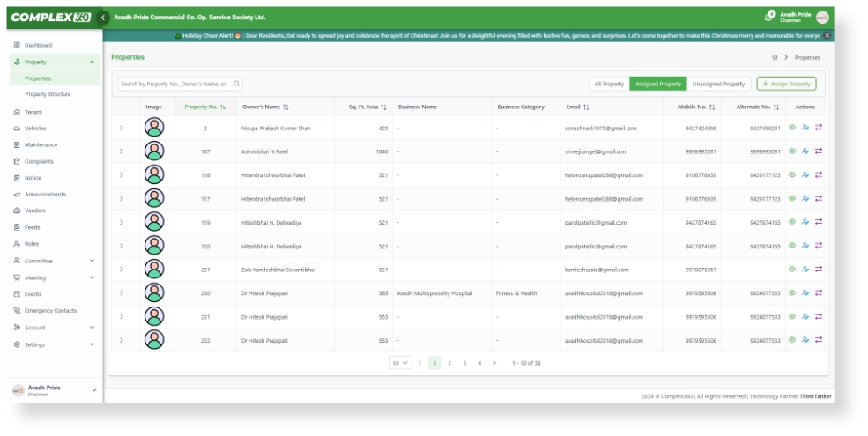Viewport: 868px width, 436px height.
Task: Edit owner icon for property 2
Action: 805,127
